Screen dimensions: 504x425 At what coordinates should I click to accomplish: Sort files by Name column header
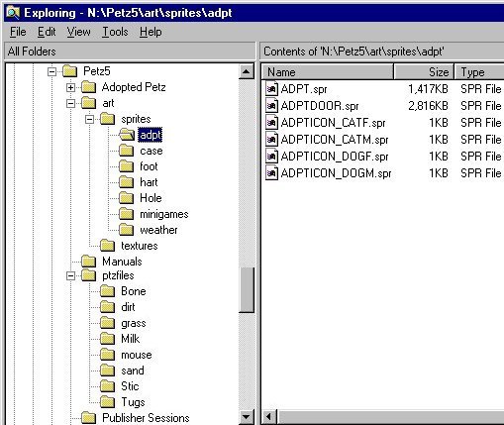(x=328, y=72)
